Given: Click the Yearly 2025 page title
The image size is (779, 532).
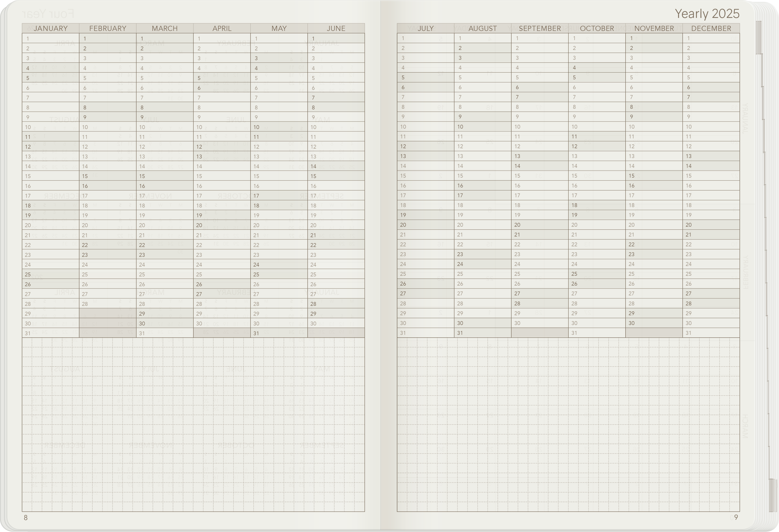Looking at the screenshot, I should point(707,14).
